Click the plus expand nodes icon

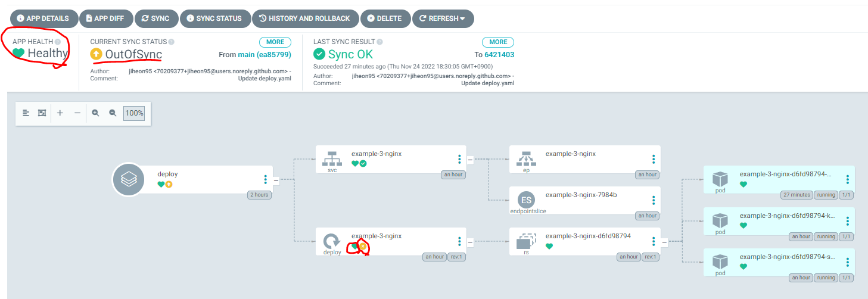point(60,113)
